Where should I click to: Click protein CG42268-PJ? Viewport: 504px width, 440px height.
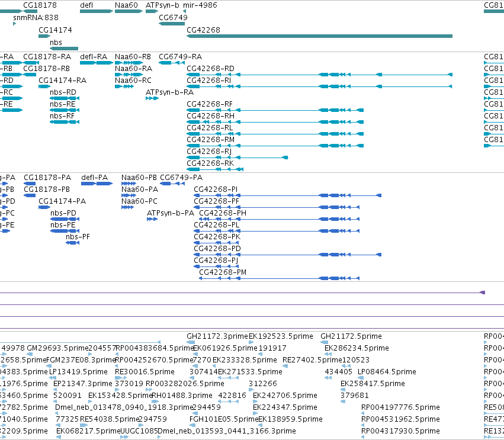point(217,266)
